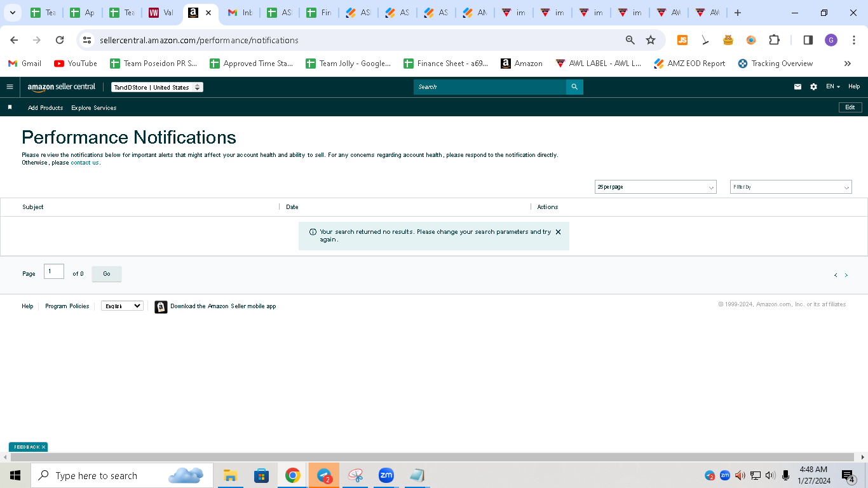Click the bookmark flag icon beside Add Products
868x488 pixels.
point(10,107)
